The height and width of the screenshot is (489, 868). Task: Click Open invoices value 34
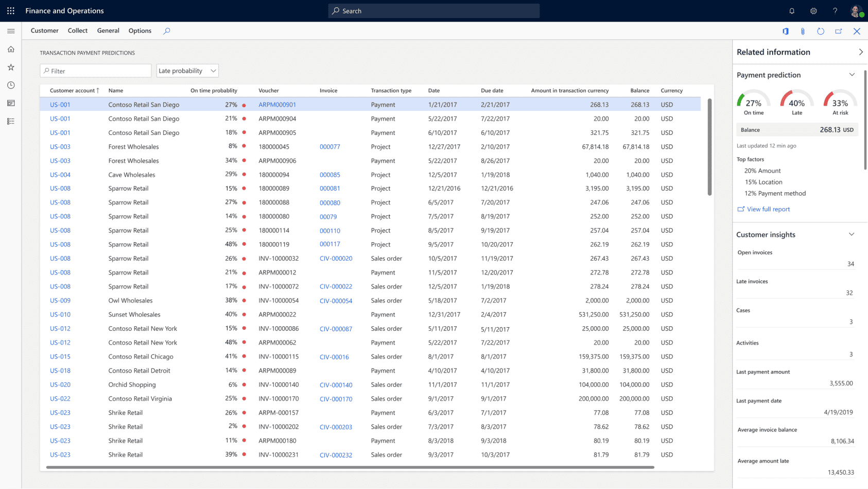tap(850, 264)
